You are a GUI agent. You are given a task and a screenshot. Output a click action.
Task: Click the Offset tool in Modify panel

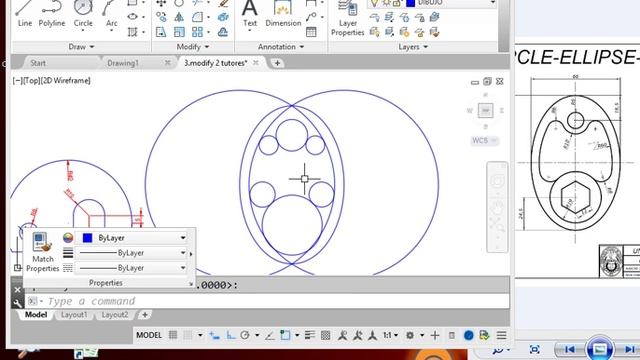(x=223, y=32)
